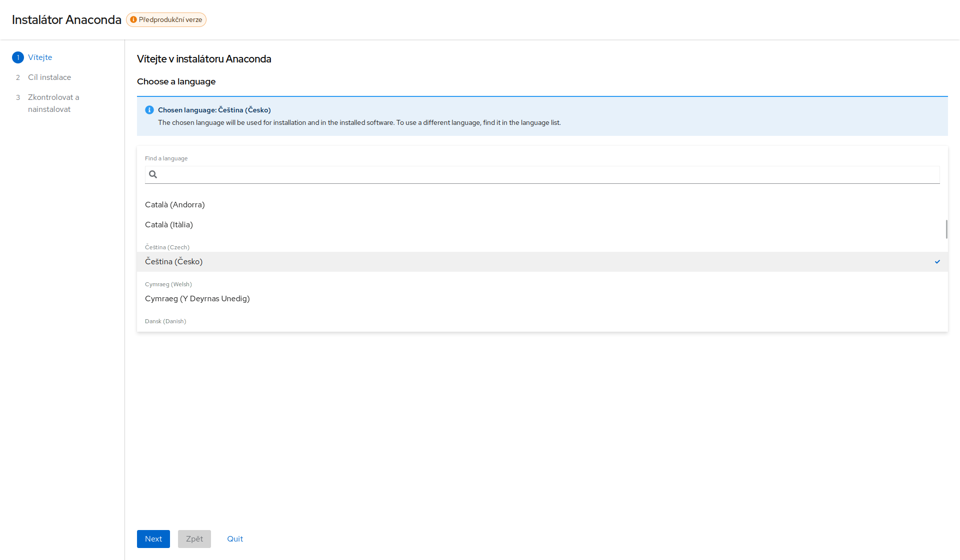Click the checkmark beside Čeština (Česko)
Viewport: 960px width, 560px height.
937,262
